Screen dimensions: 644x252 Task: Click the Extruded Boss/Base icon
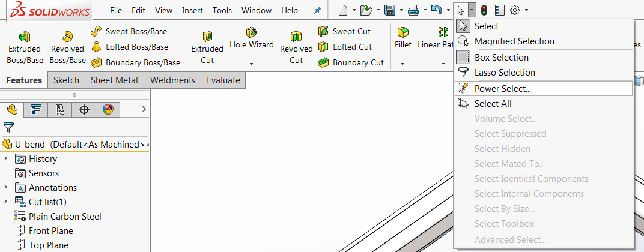click(x=25, y=37)
